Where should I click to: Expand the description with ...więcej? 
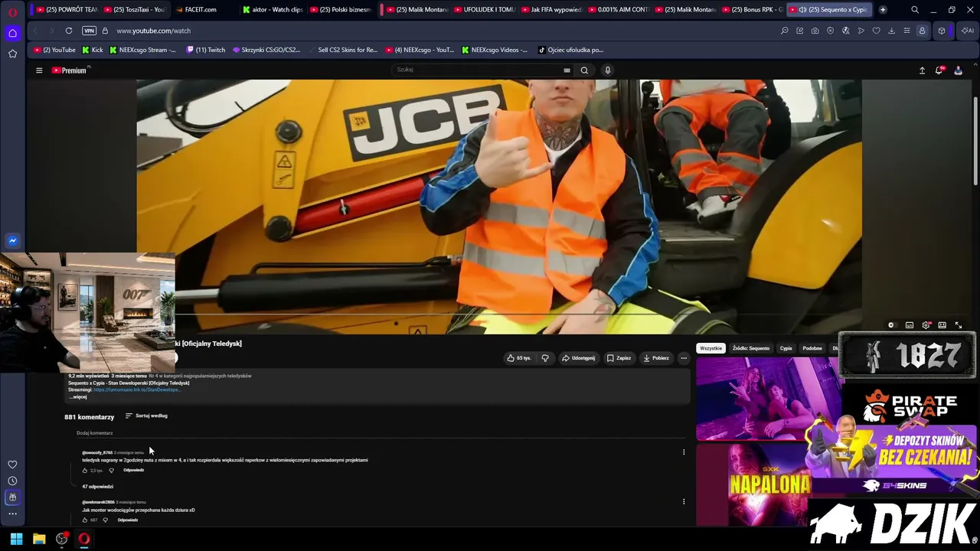point(78,397)
